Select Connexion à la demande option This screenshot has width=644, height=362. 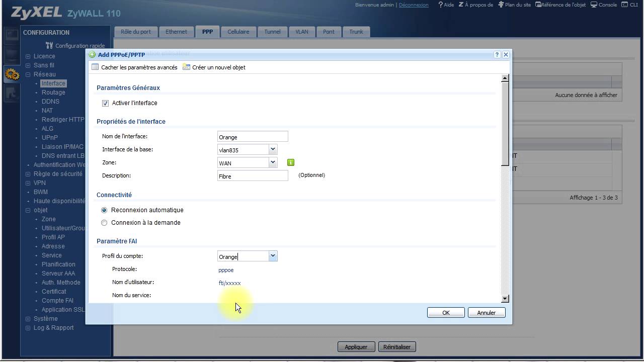(x=104, y=223)
